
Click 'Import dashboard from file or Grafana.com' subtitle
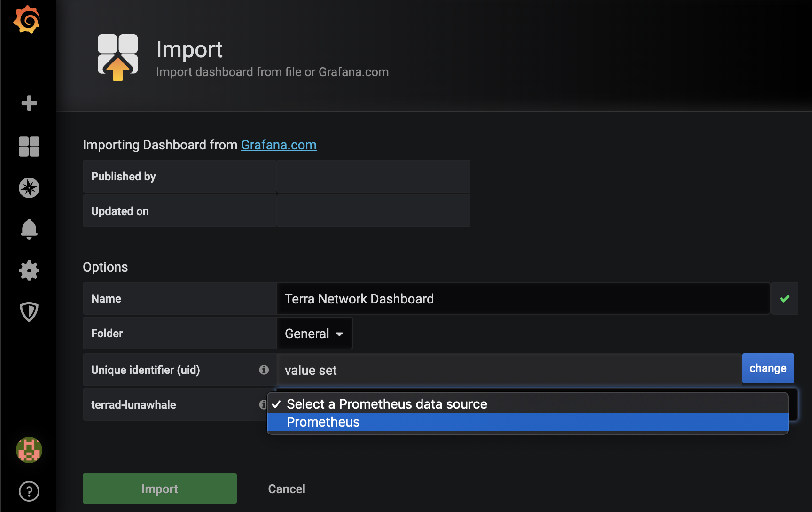(273, 72)
